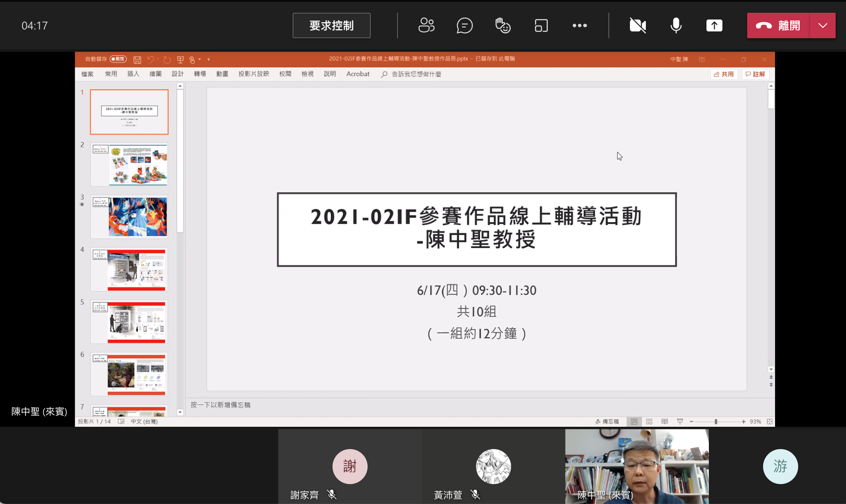The image size is (846, 504).
Task: Select slide 3 thumbnail
Action: click(129, 217)
